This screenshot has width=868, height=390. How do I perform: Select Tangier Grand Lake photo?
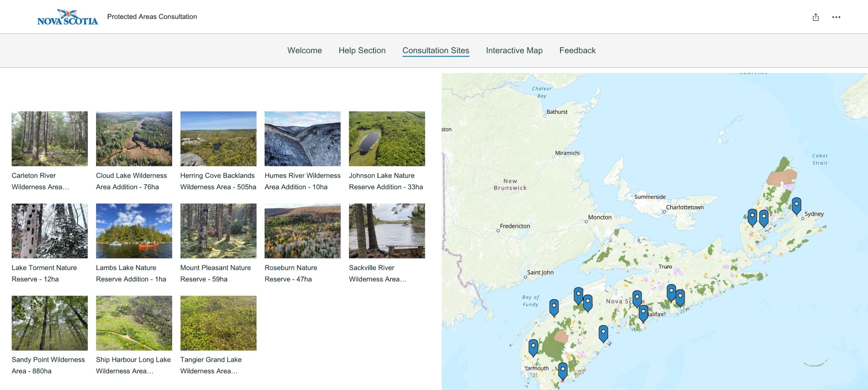tap(218, 323)
